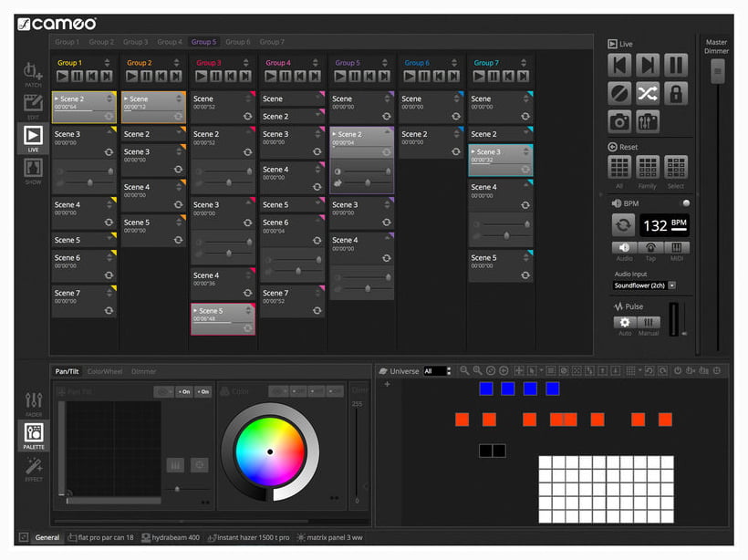Select the Group 5 tab
748x560 pixels.
pyautogui.click(x=203, y=42)
